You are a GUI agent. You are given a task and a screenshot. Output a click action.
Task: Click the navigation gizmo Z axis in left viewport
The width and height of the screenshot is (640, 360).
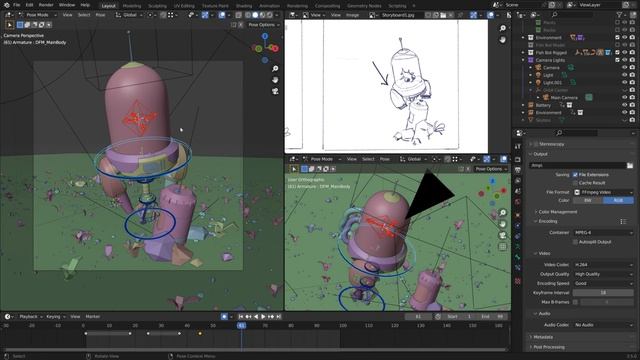coord(265,36)
